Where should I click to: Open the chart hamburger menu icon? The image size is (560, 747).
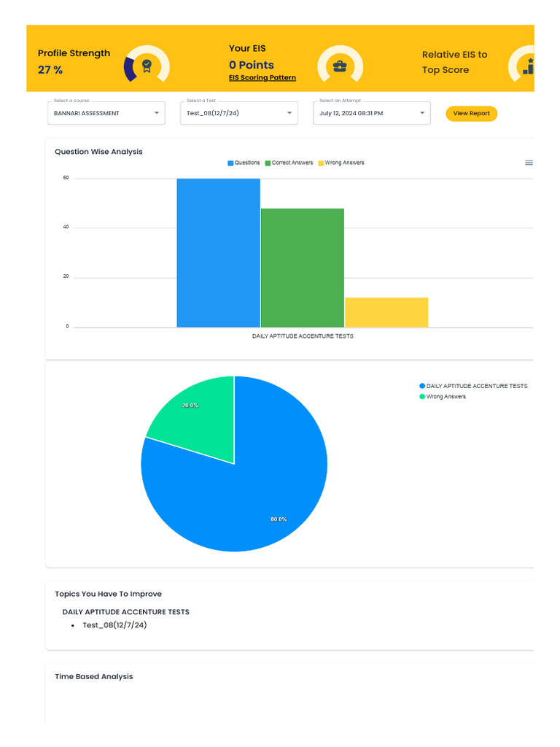click(529, 163)
